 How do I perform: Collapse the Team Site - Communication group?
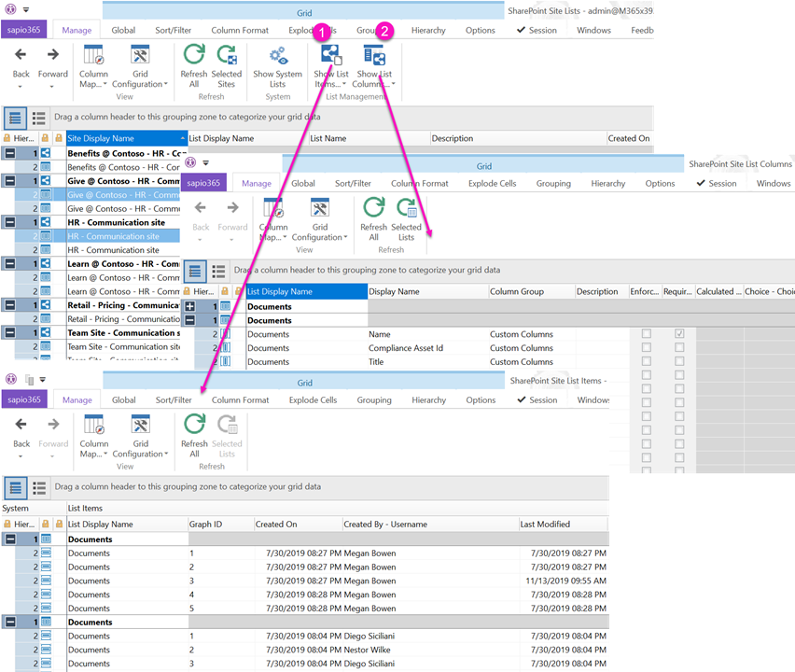click(9, 332)
